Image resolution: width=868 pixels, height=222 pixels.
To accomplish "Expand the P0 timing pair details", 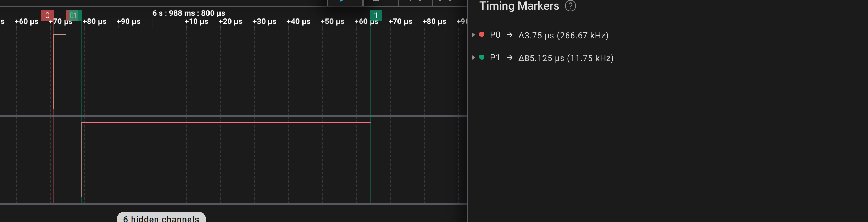I will click(x=473, y=35).
